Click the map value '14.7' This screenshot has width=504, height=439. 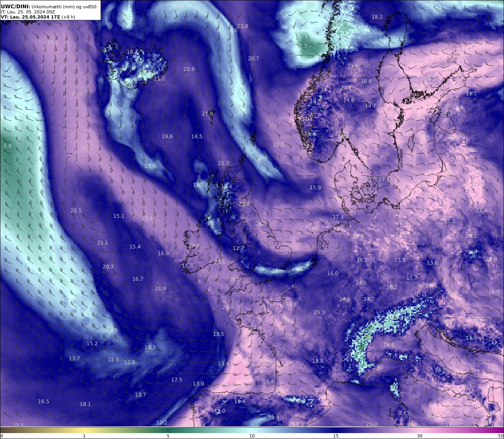pos(371,106)
